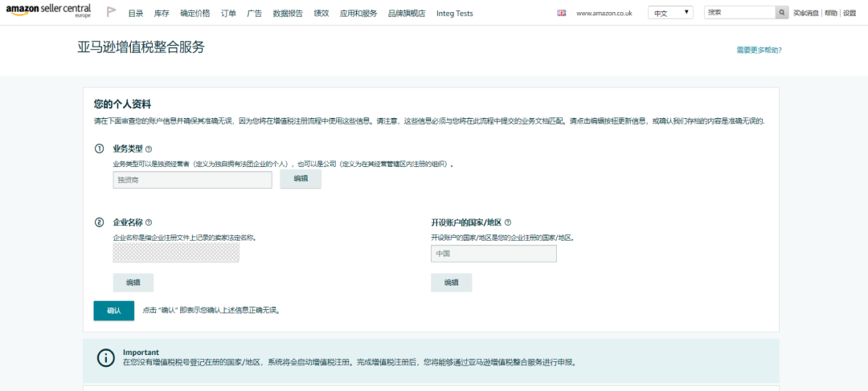Click the redacted 企业名称 value field

[x=176, y=252]
